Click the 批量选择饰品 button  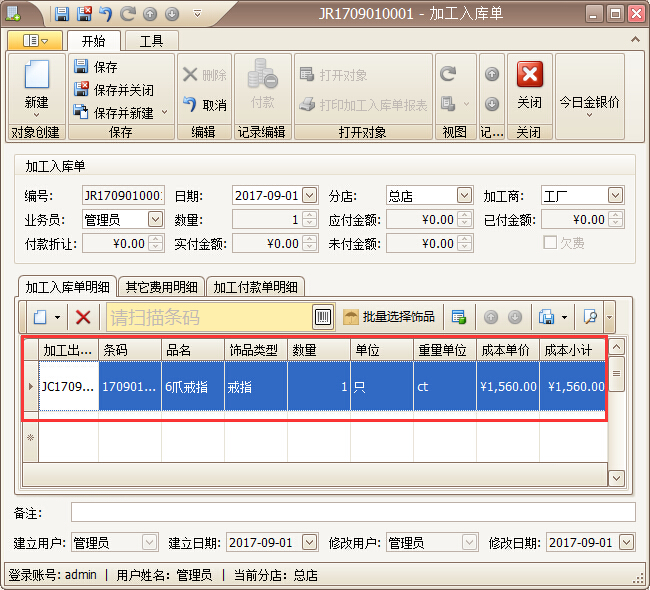388,317
